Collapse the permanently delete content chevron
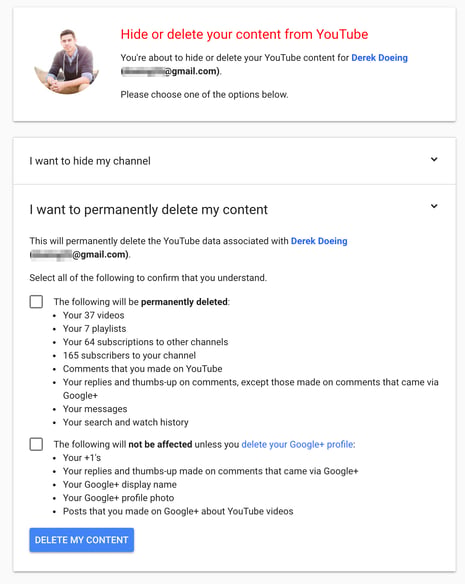This screenshot has width=465, height=584. (434, 206)
